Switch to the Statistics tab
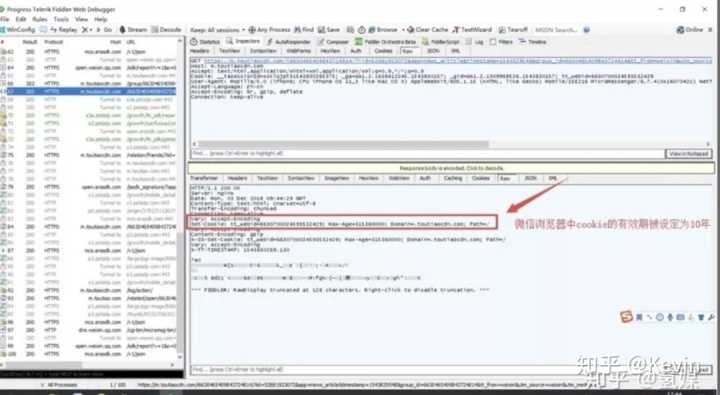720x395 pixels. point(205,42)
